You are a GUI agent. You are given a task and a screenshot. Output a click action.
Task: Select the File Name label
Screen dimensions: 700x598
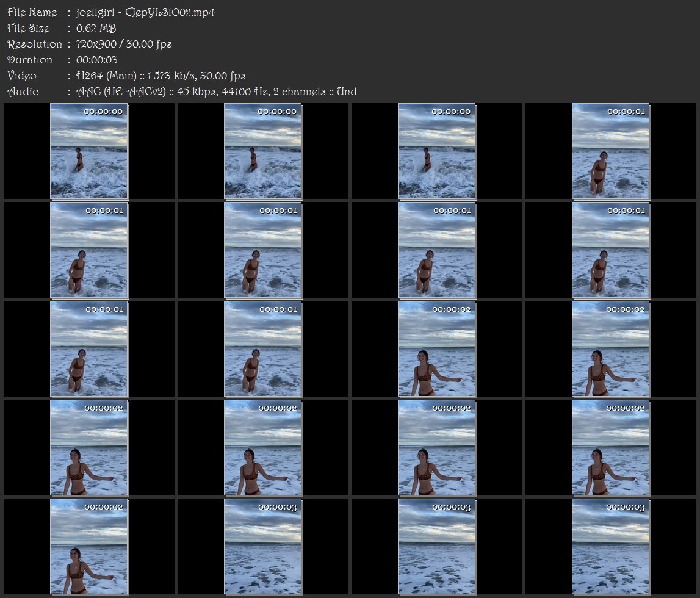(x=32, y=12)
